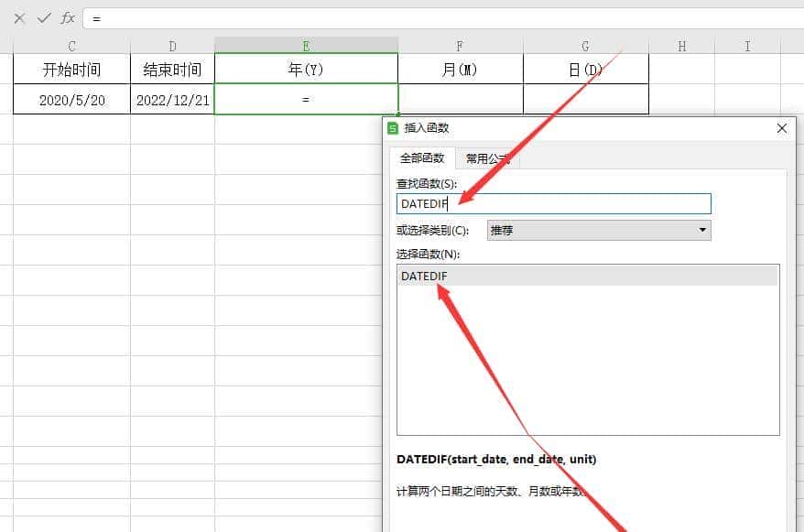
Task: Select the empty cell under 月(M)
Action: point(460,100)
